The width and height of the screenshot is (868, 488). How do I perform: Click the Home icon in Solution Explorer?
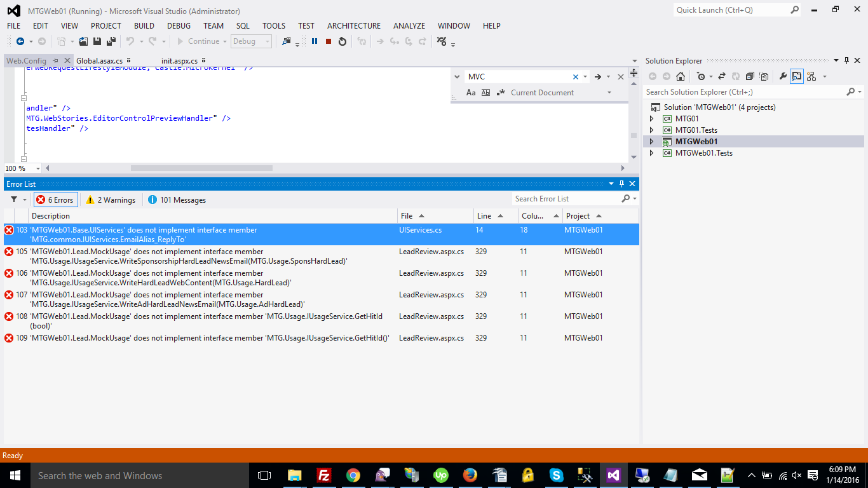click(681, 76)
